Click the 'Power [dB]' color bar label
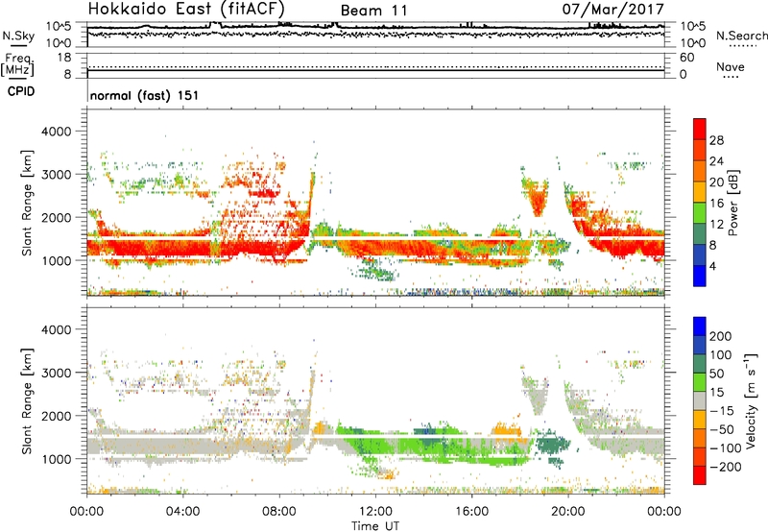The width and height of the screenshot is (768, 532). click(x=733, y=203)
